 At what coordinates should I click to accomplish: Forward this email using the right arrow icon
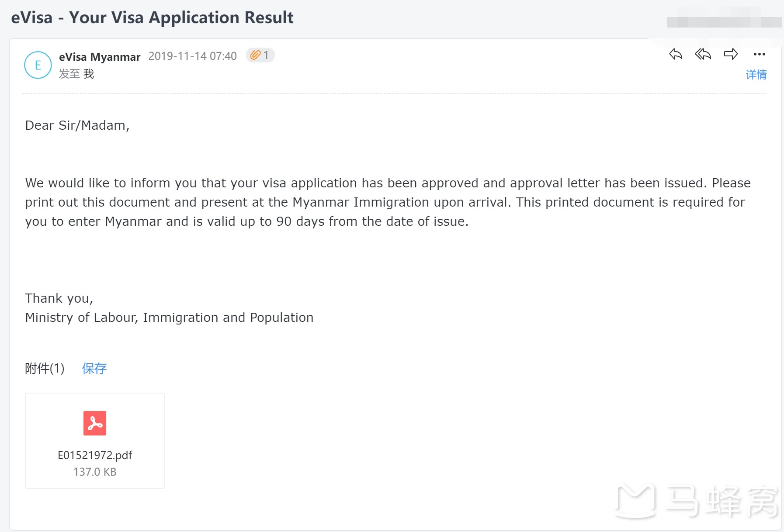[x=731, y=54]
